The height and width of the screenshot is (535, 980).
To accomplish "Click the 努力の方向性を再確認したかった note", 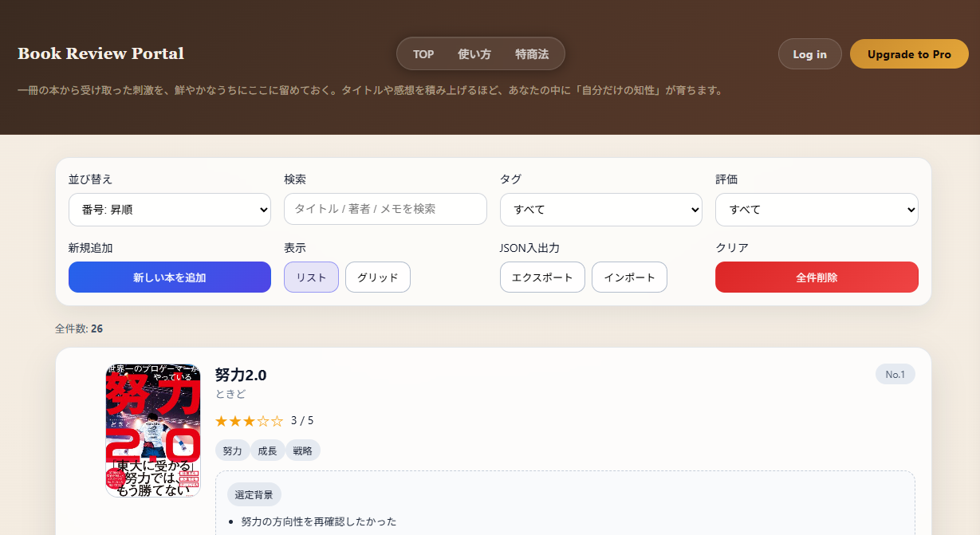I will 319,521.
